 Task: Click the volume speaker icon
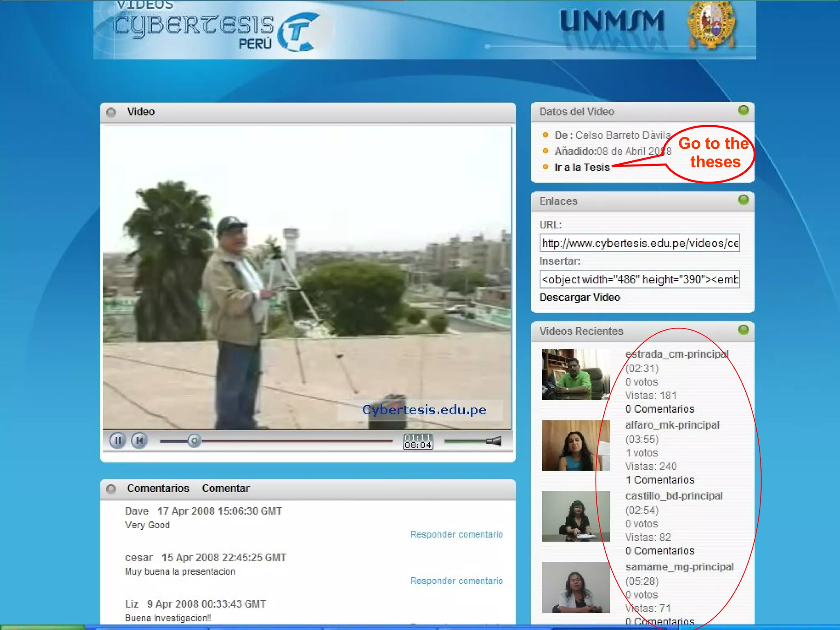click(494, 441)
